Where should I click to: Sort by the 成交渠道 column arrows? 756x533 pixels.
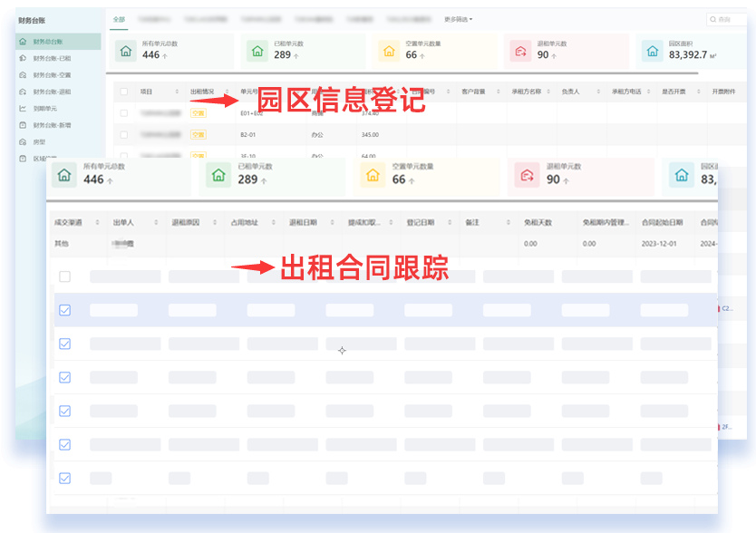click(97, 222)
